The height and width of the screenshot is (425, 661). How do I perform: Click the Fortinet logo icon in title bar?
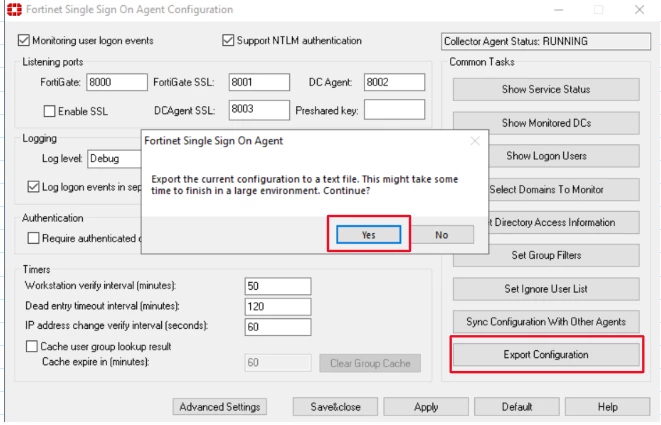click(x=14, y=9)
